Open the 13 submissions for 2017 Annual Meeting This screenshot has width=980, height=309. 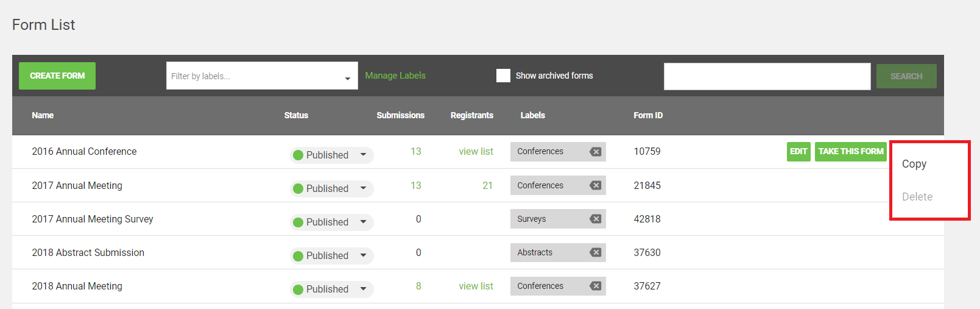tap(416, 185)
